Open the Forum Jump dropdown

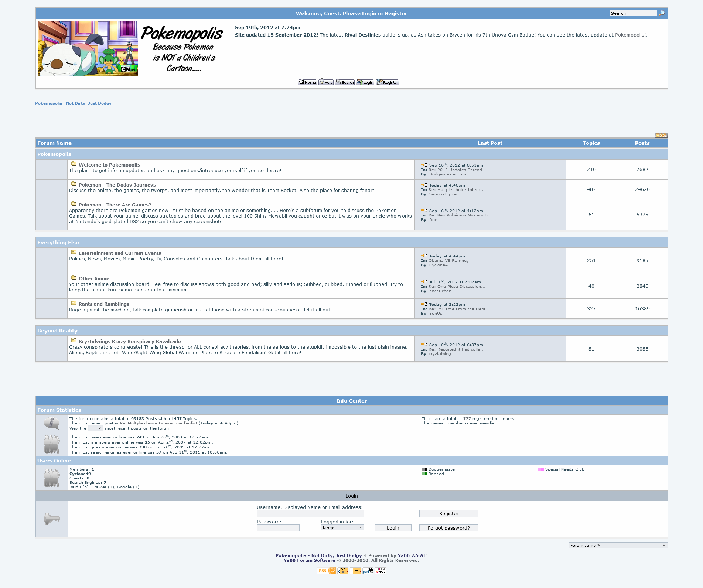coord(618,545)
